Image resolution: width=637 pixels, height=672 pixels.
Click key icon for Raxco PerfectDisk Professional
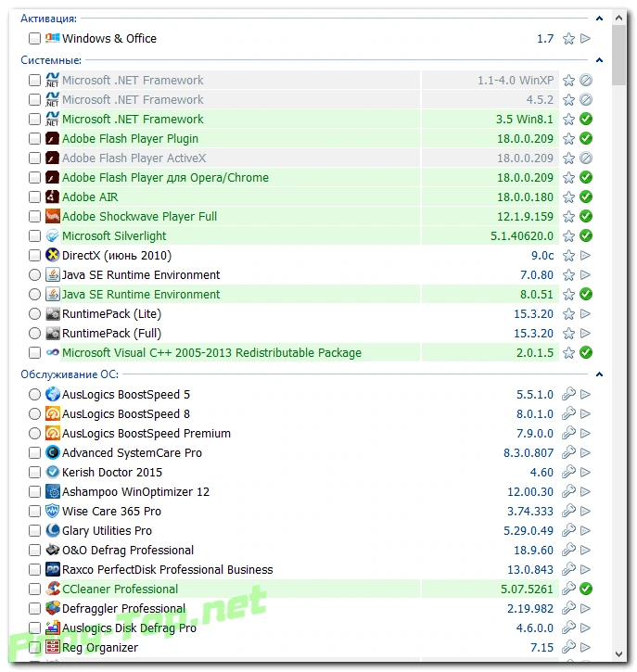click(x=568, y=569)
